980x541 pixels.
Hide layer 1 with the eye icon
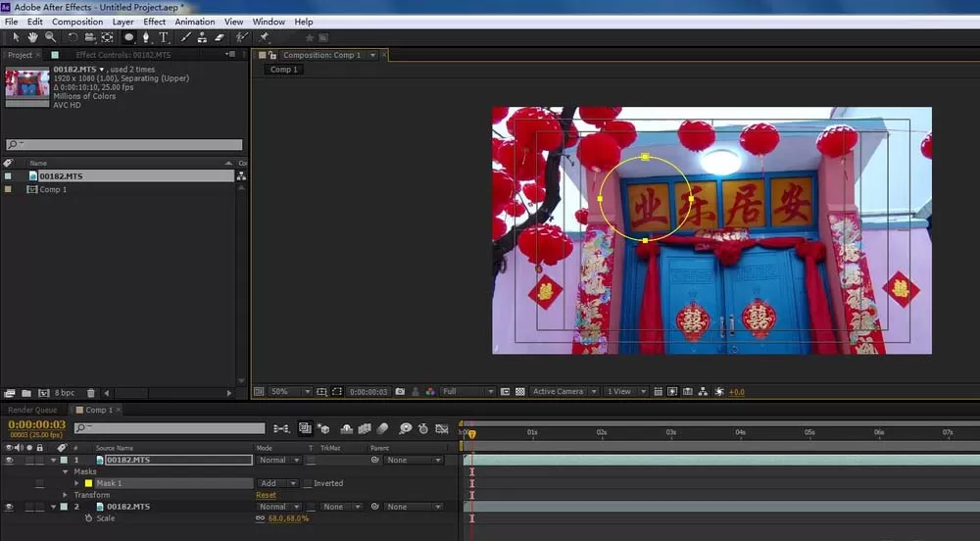(x=9, y=460)
